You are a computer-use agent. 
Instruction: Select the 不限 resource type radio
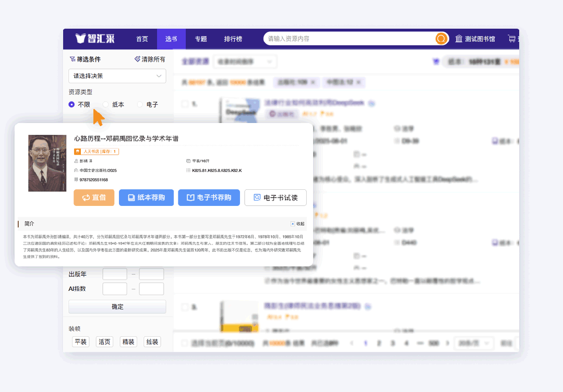coord(71,104)
